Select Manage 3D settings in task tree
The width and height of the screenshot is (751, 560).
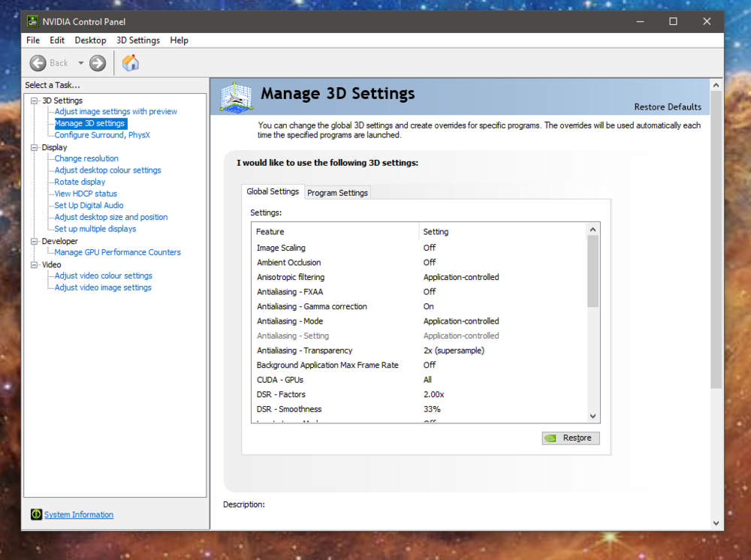[x=89, y=124]
